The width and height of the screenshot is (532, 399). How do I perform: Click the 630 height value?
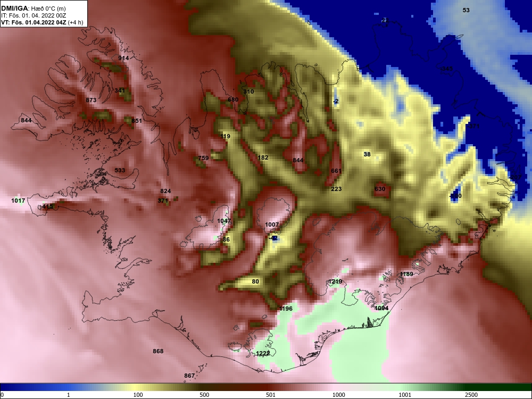[x=380, y=189]
